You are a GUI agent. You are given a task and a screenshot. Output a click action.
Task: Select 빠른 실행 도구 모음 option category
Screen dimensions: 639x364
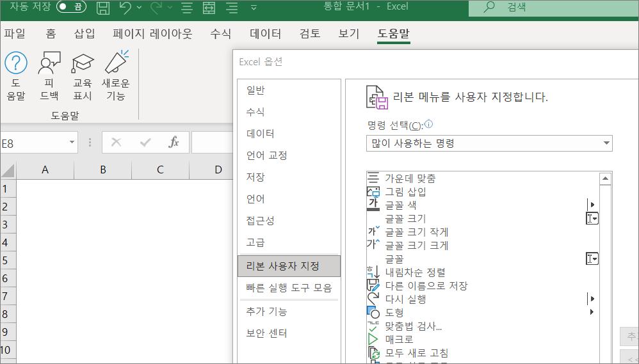click(x=289, y=288)
